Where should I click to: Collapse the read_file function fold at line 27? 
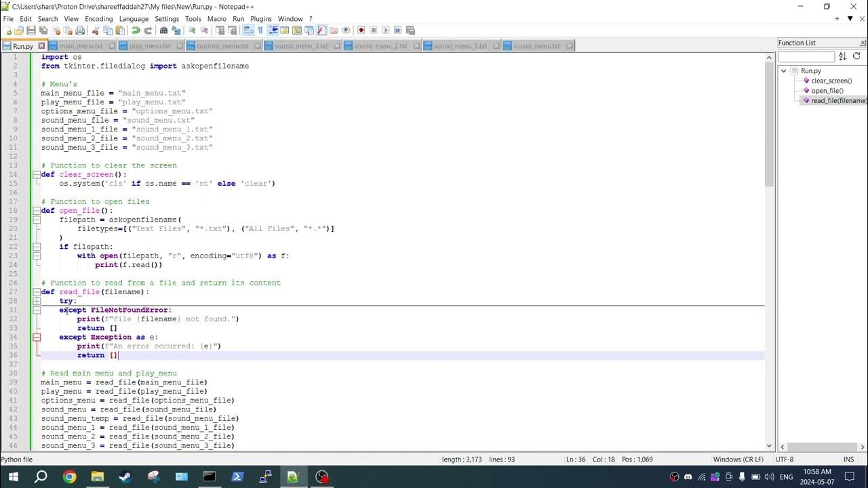37,292
